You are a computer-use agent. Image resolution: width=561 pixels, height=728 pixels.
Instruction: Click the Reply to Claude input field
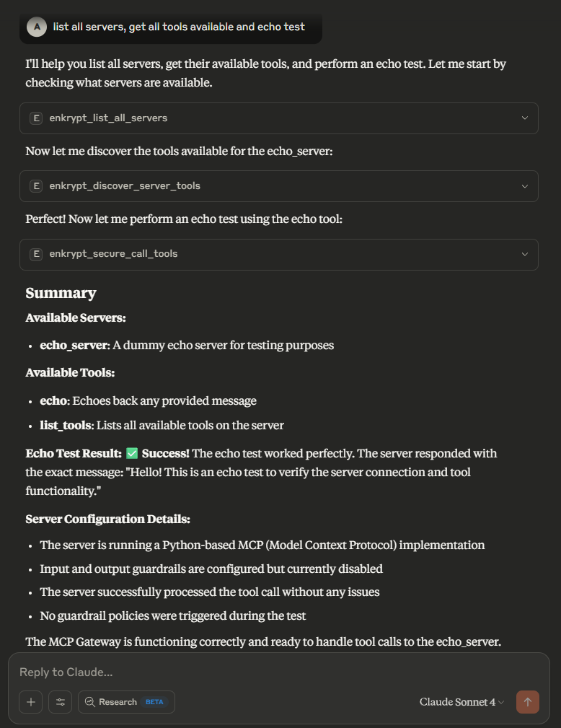click(274, 672)
